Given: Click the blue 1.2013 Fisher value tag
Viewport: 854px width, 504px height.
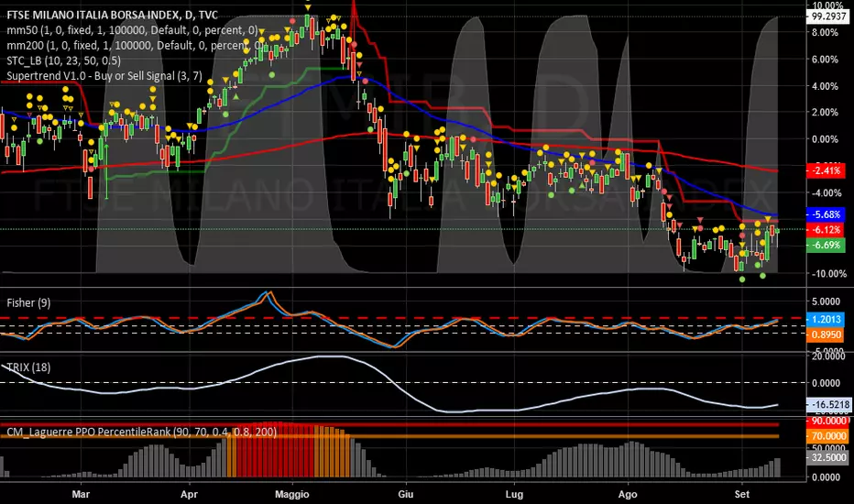Looking at the screenshot, I should (x=827, y=319).
